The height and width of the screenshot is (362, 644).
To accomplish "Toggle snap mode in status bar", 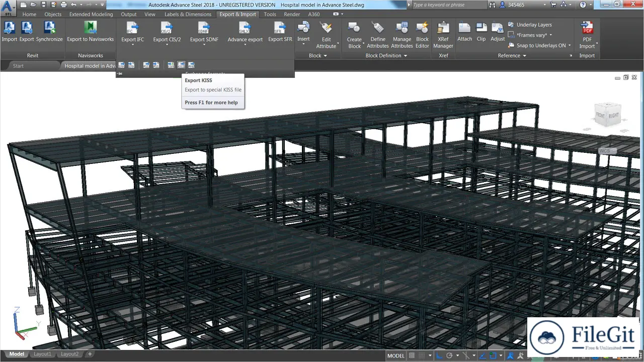I will click(422, 355).
